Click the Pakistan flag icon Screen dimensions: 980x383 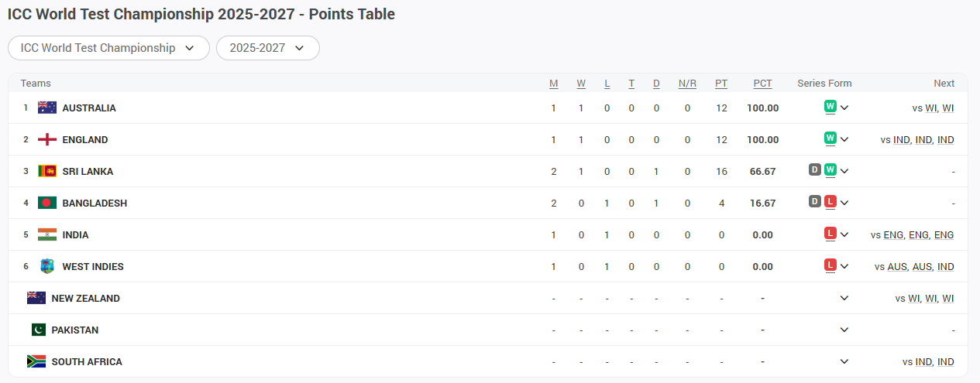click(x=39, y=330)
